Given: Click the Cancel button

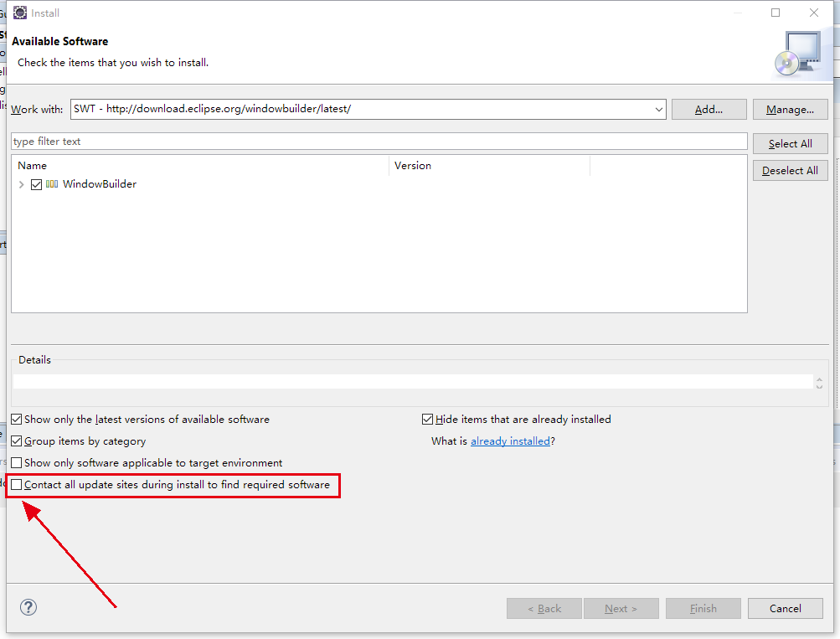Looking at the screenshot, I should coord(785,609).
